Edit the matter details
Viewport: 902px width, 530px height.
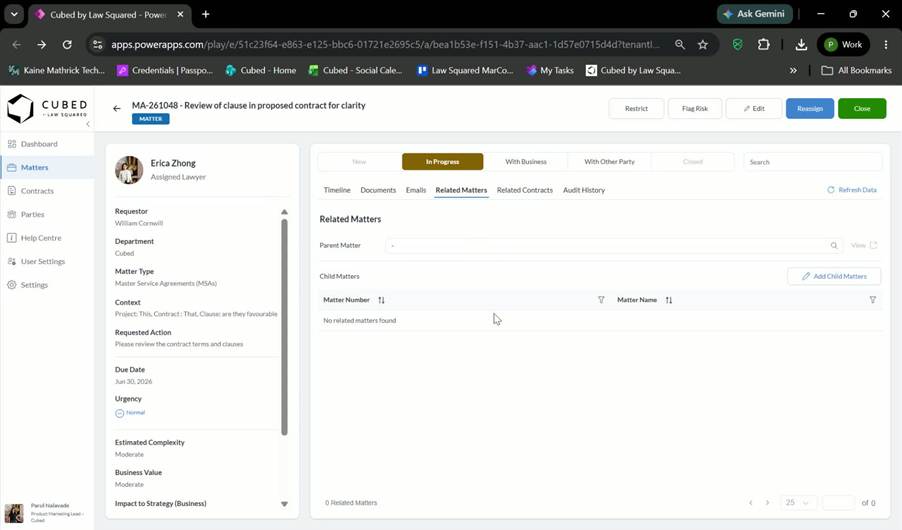click(754, 109)
